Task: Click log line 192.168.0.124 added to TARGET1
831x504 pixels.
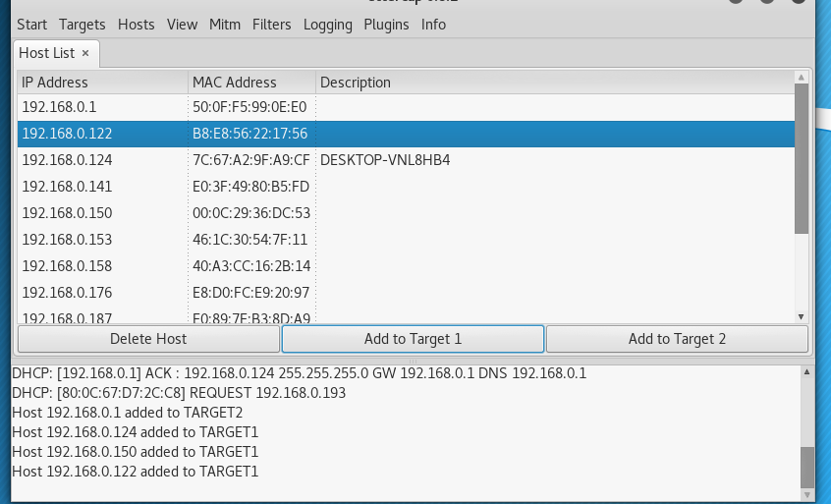Action: pos(136,432)
